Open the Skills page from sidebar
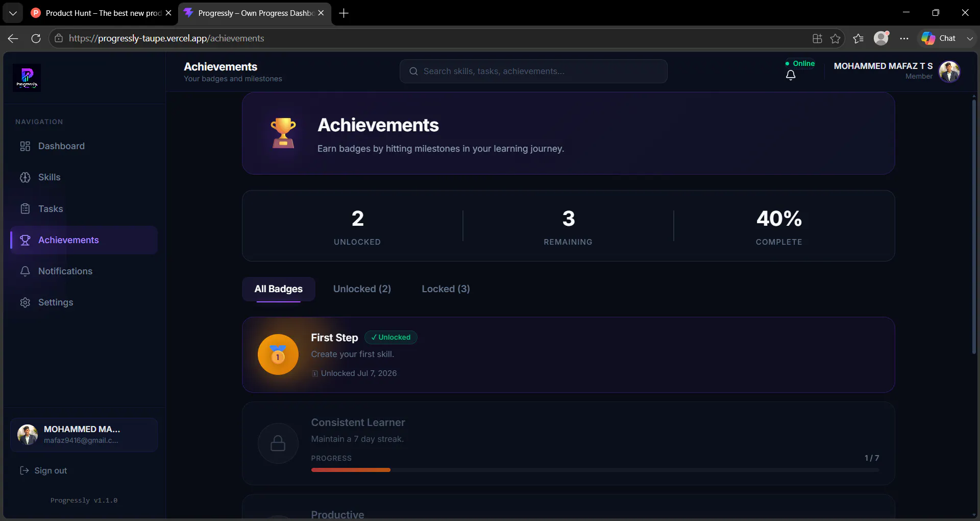This screenshot has width=980, height=521. click(84, 177)
